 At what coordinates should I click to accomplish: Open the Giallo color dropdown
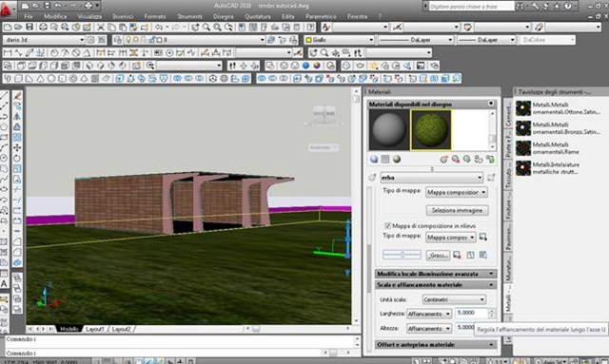(339, 40)
